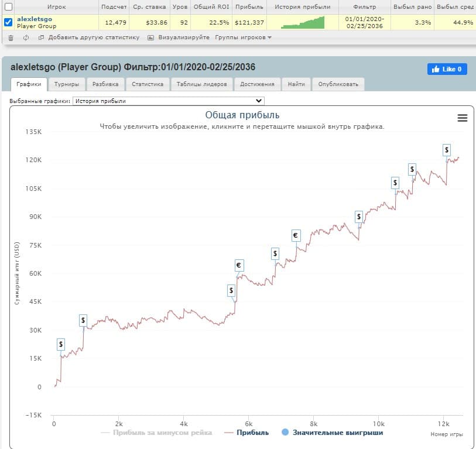Image resolution: width=476 pixels, height=449 pixels.
Task: Sort by the Фильтр column header
Action: coord(364,6)
